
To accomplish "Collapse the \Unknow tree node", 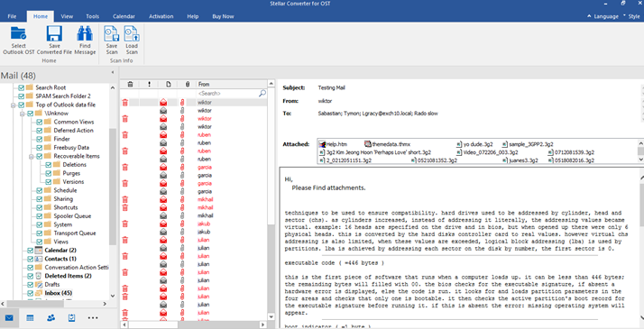I will [23, 114].
